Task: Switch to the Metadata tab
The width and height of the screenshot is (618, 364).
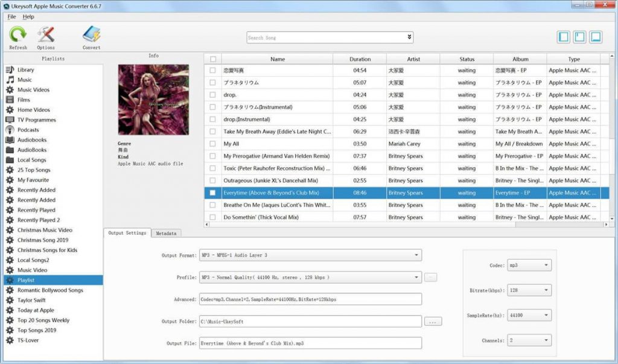Action: 165,232
